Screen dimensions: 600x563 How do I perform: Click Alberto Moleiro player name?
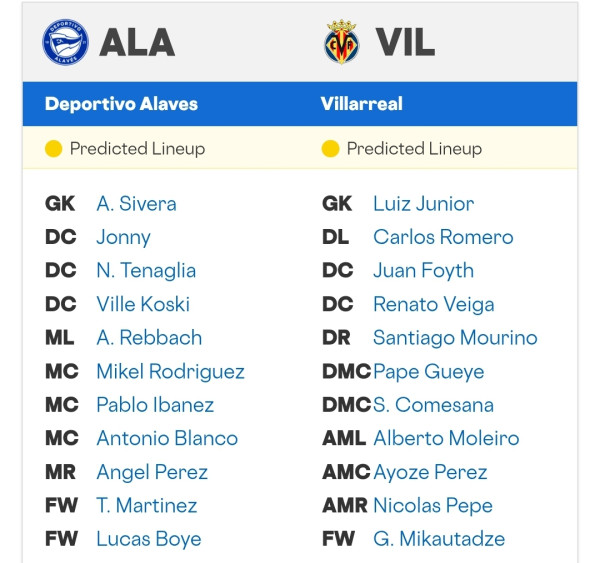click(x=446, y=438)
